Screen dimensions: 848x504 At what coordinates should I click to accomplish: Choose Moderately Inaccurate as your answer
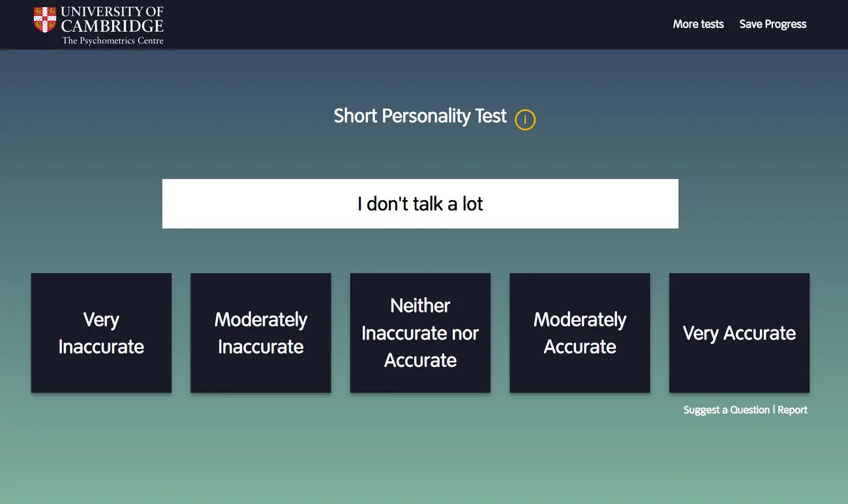(261, 333)
